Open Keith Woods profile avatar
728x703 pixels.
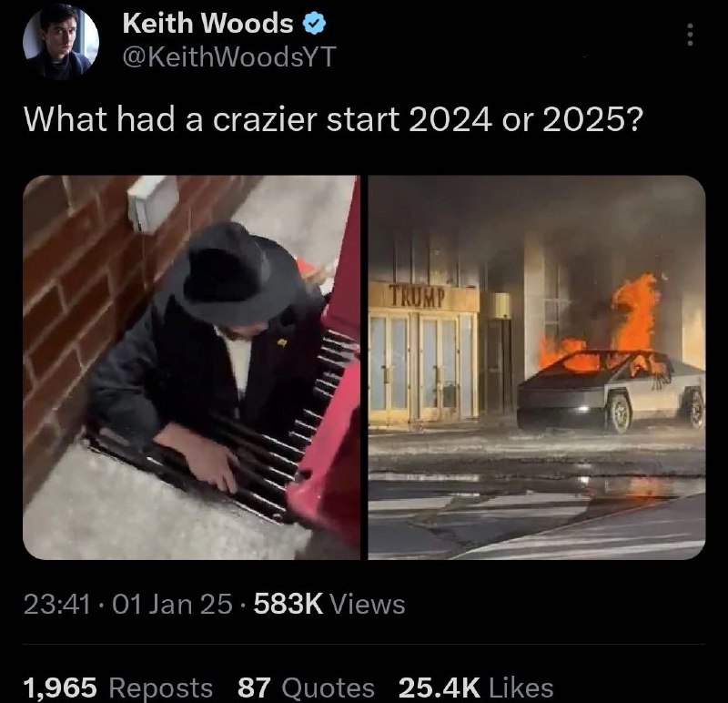click(x=61, y=41)
